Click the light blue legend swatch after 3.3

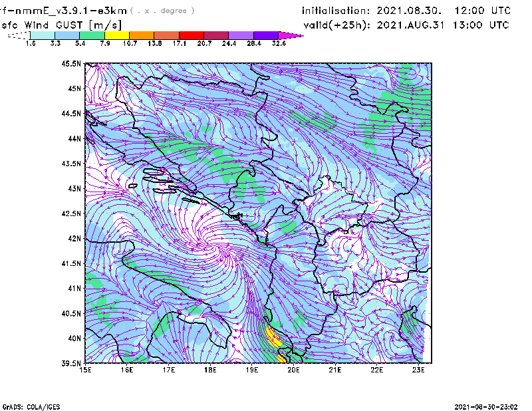click(x=67, y=35)
